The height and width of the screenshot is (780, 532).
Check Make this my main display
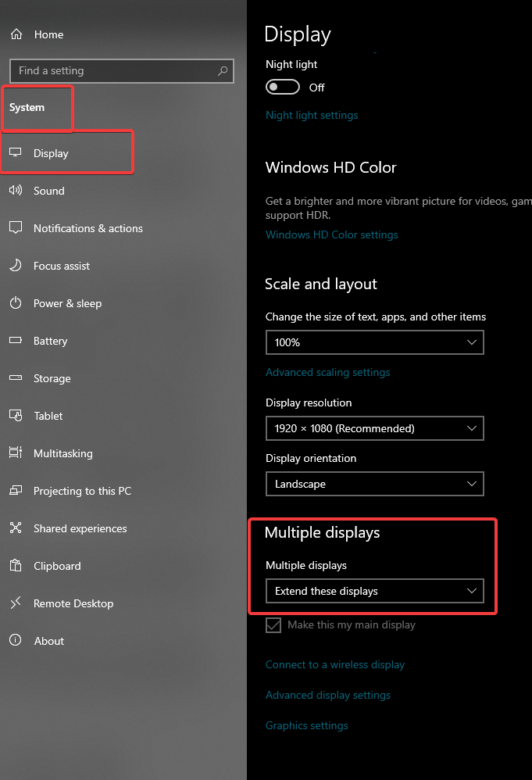pos(273,624)
